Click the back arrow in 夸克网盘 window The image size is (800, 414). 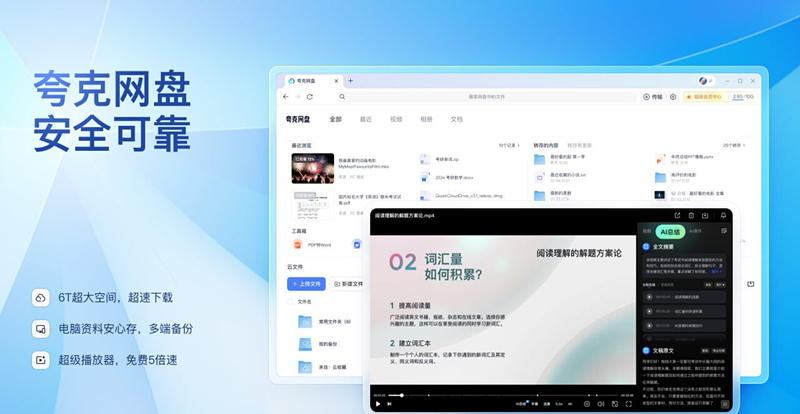pos(286,96)
